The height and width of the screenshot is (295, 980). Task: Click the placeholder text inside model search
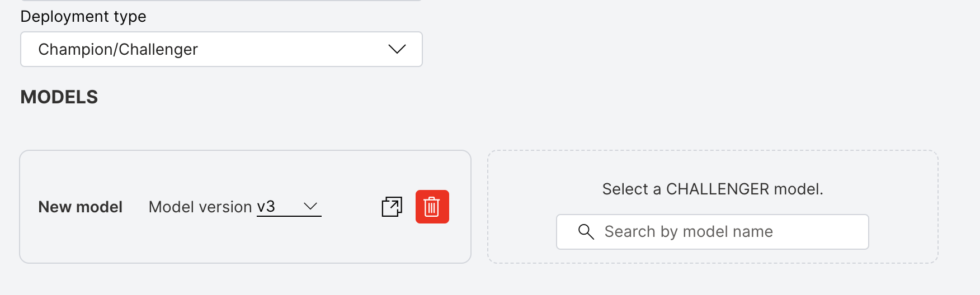[689, 231]
